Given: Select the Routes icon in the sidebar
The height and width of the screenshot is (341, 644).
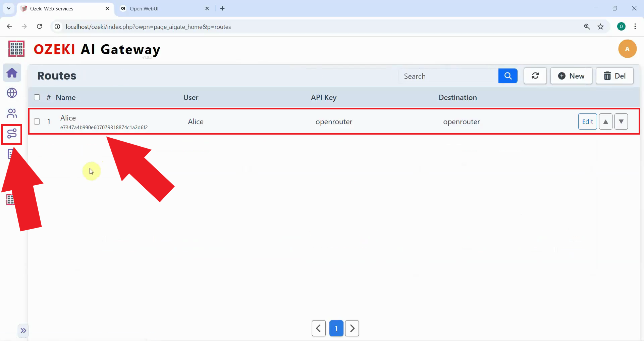Looking at the screenshot, I should [x=12, y=134].
